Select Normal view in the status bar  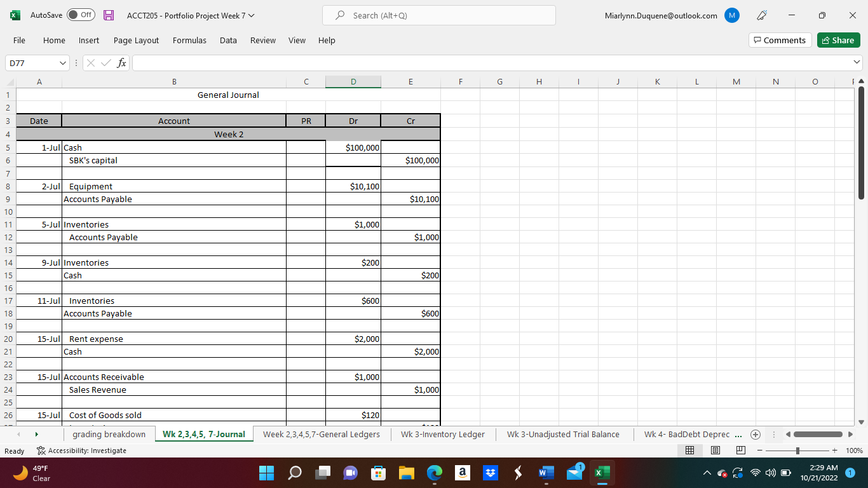coord(690,450)
